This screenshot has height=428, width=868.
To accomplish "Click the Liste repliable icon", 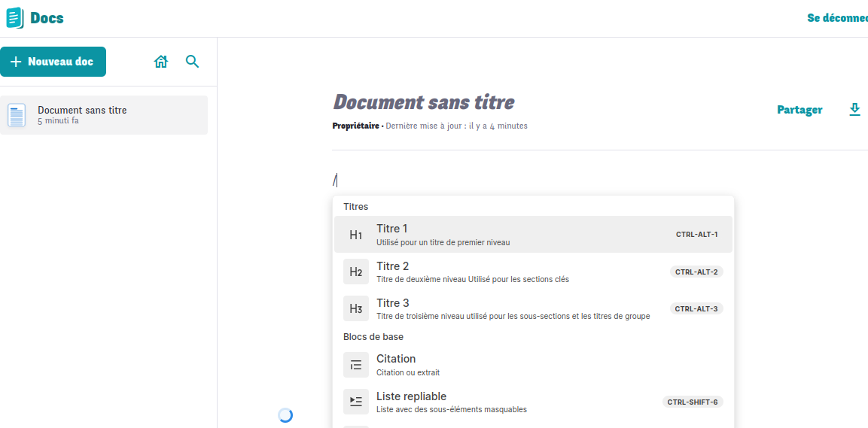I will (x=356, y=402).
